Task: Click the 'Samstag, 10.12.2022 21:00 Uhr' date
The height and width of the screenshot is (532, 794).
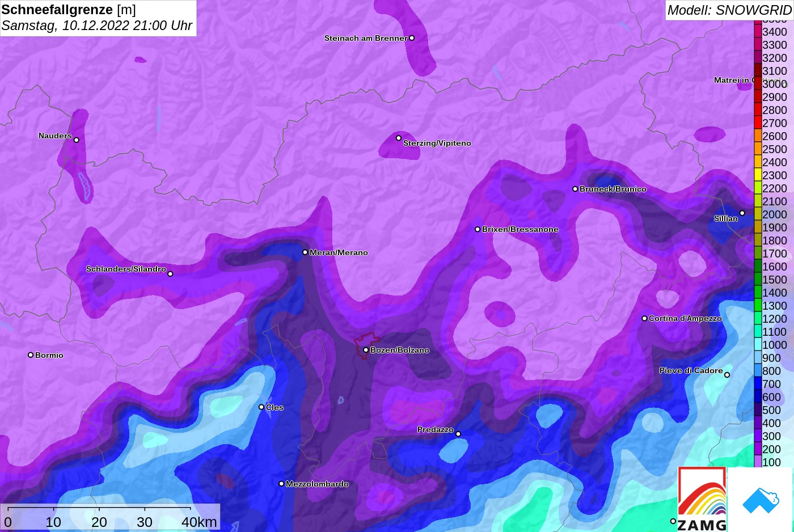Action: (97, 26)
